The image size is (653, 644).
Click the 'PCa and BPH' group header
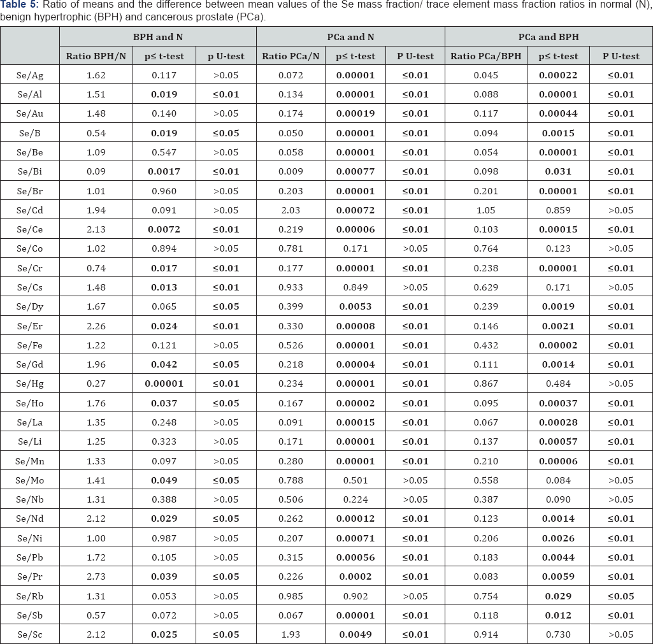[x=548, y=37]
